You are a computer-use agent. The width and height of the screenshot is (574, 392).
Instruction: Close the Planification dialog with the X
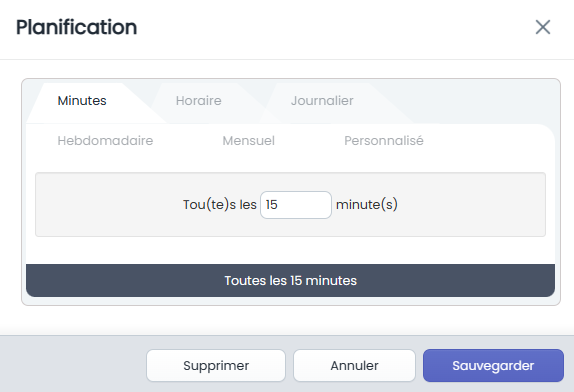tap(543, 27)
